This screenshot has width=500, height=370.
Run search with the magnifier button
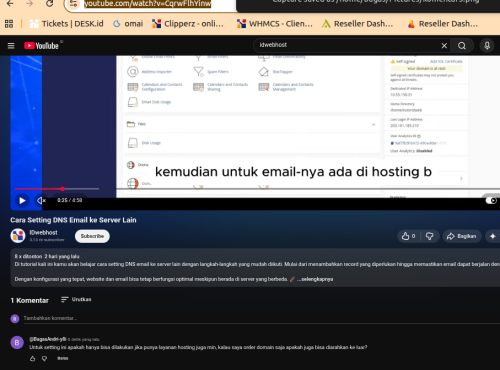pos(462,46)
